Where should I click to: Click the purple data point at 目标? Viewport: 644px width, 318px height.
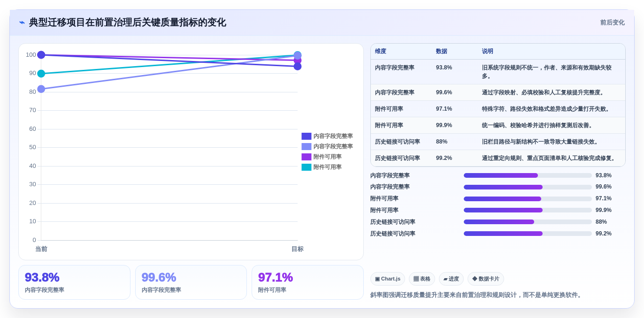[x=298, y=61]
